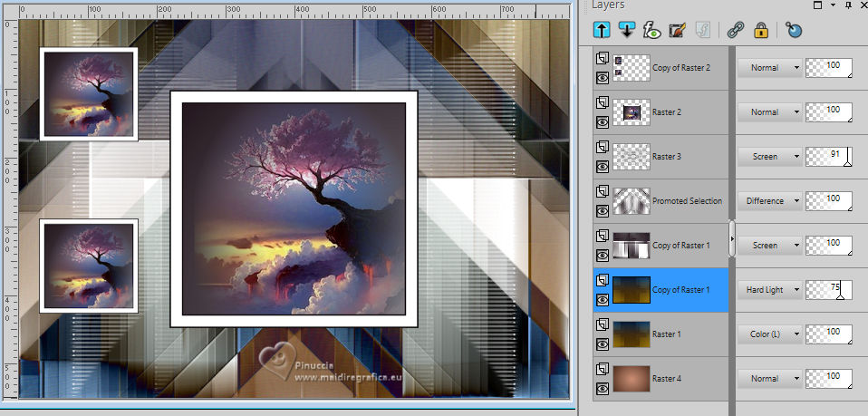Click layer type icon of Screen Copy of Raster 1
Screen dimensions: 868x416
[x=603, y=235]
